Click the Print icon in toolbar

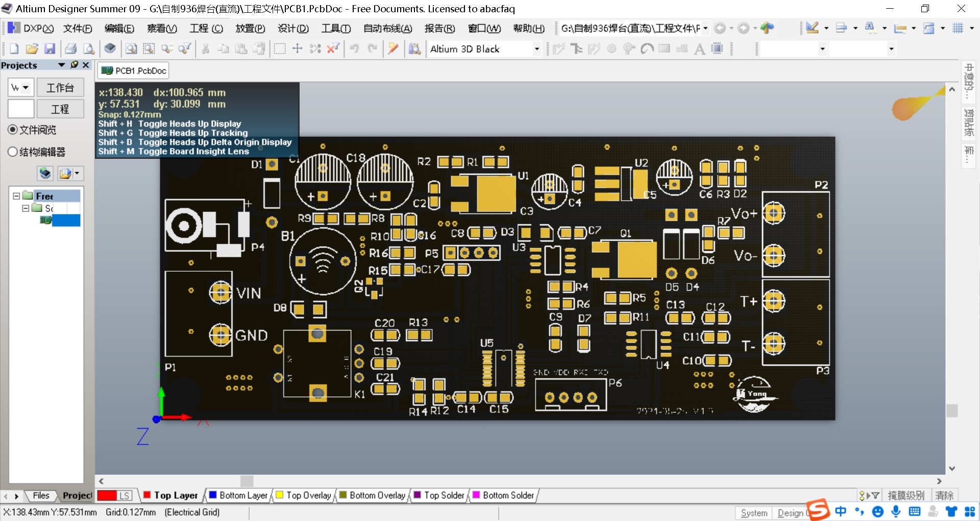(x=71, y=49)
